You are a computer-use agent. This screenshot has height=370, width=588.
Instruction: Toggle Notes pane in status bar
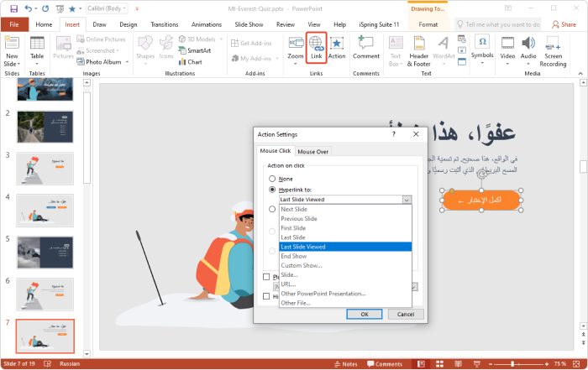pyautogui.click(x=346, y=364)
